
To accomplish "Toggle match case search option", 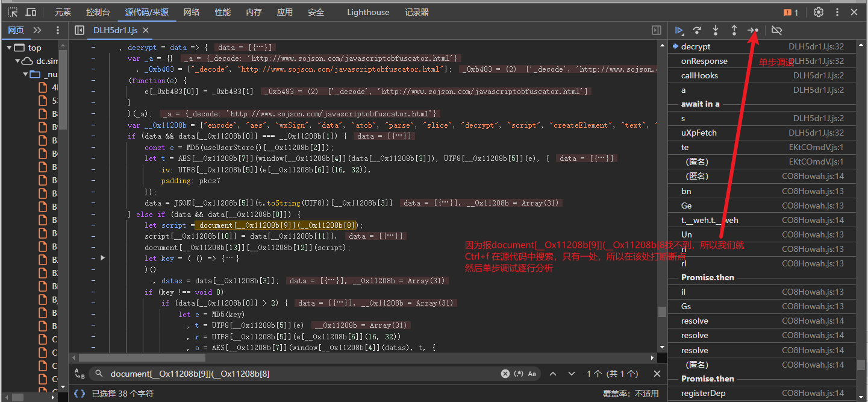I will 532,374.
